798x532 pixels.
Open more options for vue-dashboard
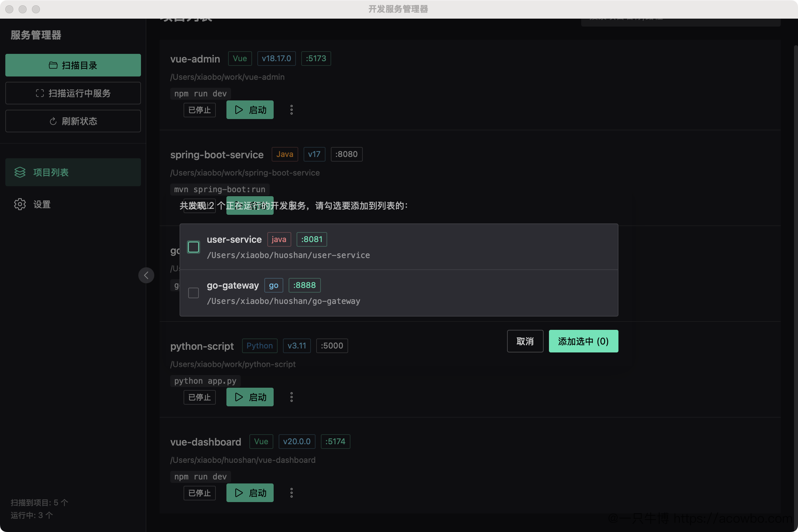292,493
